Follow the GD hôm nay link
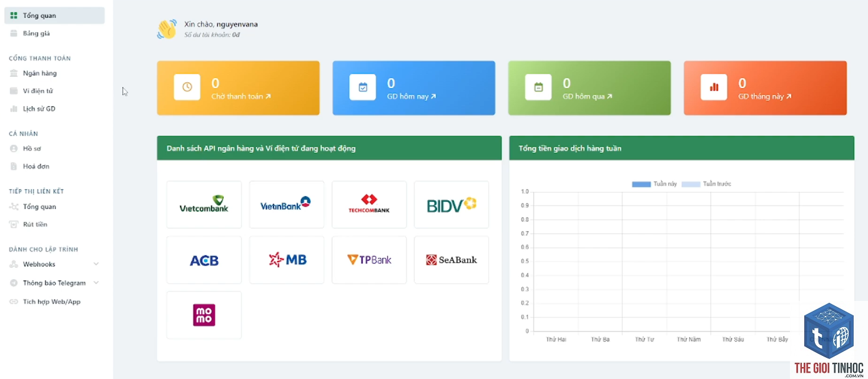The image size is (868, 379). pyautogui.click(x=412, y=97)
